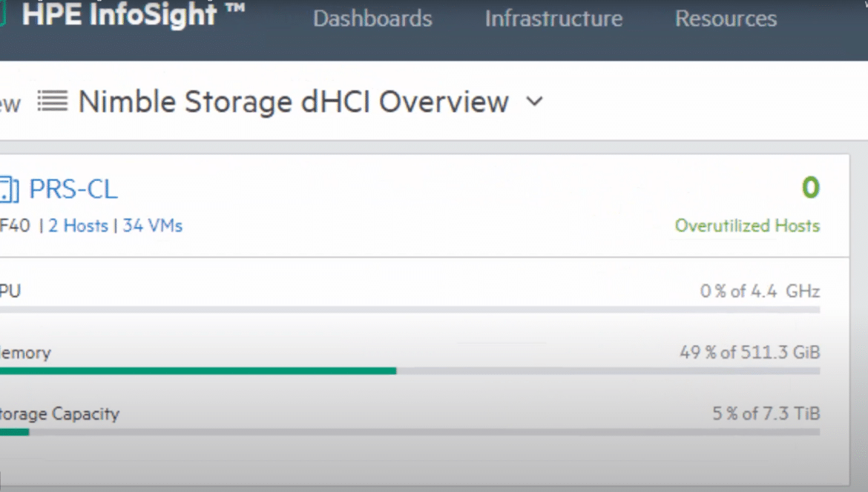Expand the dHCI Overview dropdown chevron
The width and height of the screenshot is (868, 492).
[x=535, y=102]
